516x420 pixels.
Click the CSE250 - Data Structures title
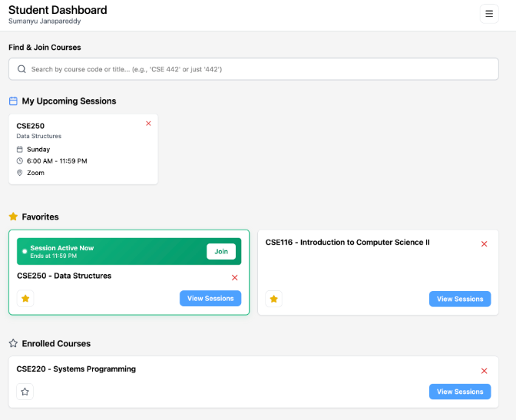[x=64, y=276]
